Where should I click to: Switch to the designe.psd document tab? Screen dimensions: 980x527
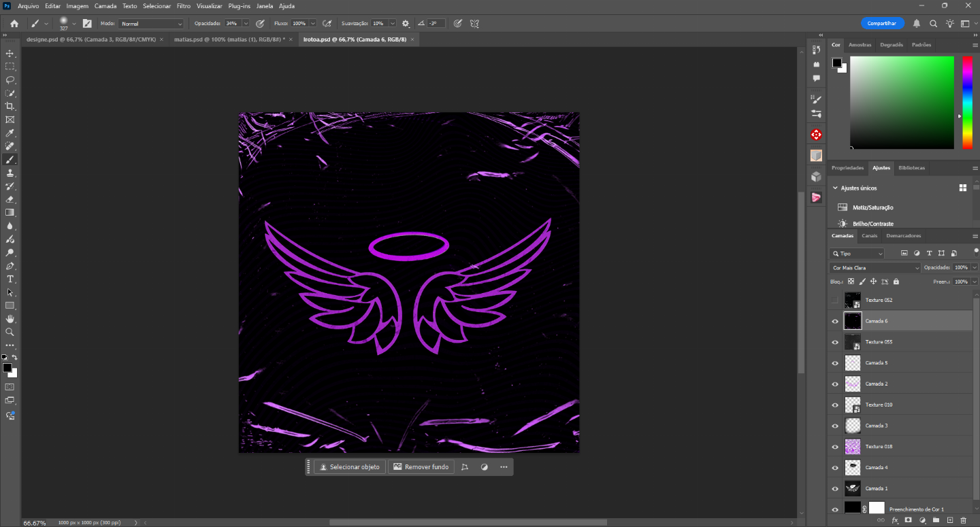(91, 39)
